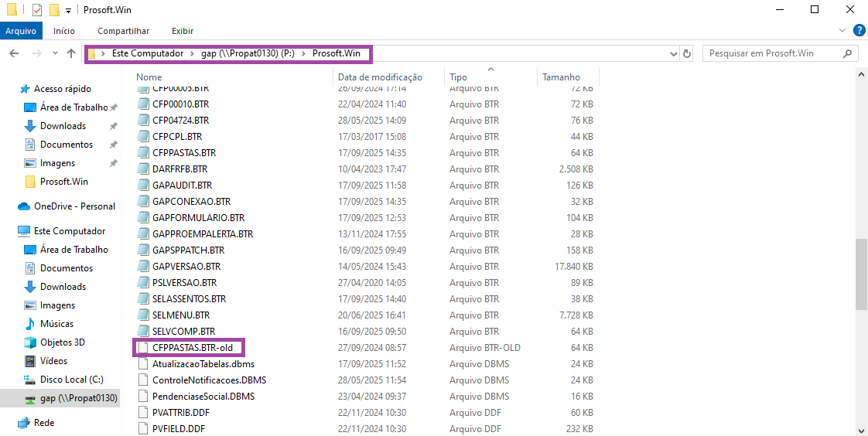The width and height of the screenshot is (868, 436).
Task: Sort by the Nome column header
Action: (x=149, y=77)
